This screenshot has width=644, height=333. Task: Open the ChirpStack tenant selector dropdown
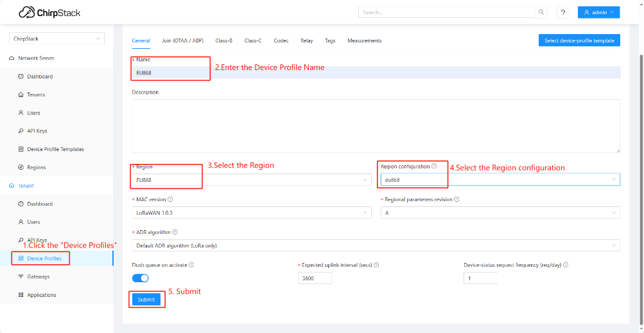(57, 39)
